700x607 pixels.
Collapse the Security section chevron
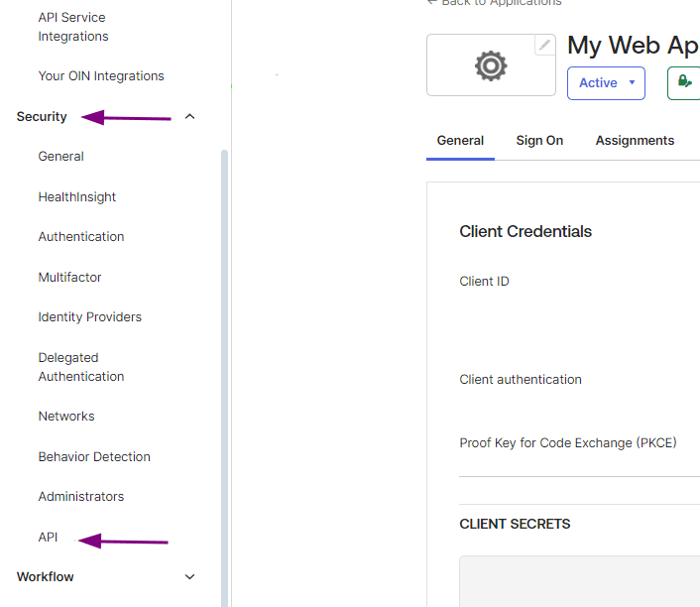coord(190,117)
